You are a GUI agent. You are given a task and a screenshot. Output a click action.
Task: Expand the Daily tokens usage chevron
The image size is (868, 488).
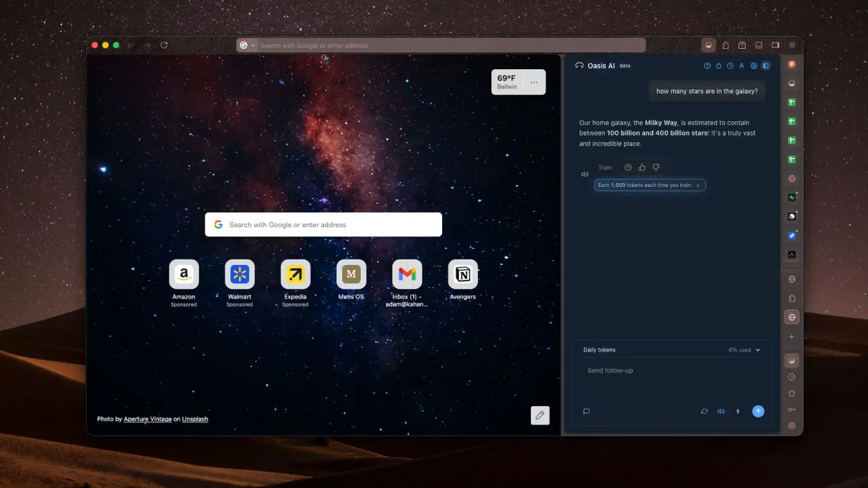(758, 350)
